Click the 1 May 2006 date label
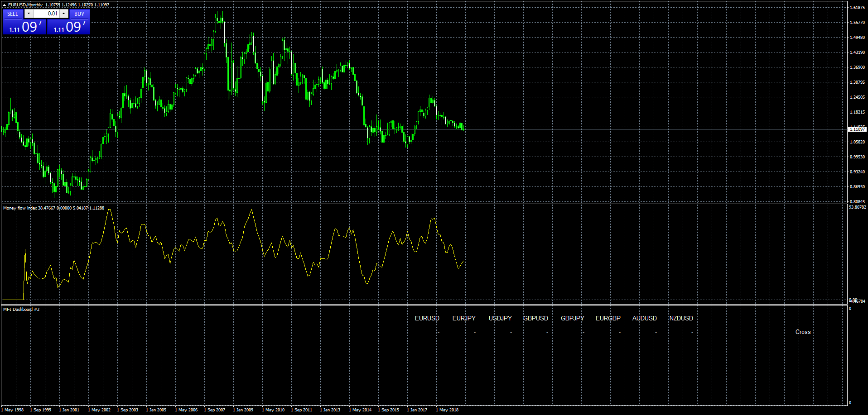 (x=186, y=410)
